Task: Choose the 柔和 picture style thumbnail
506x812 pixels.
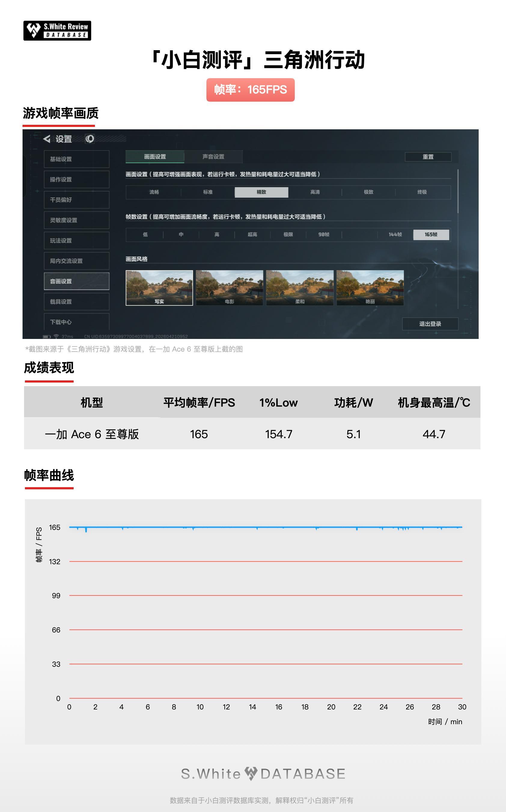Action: tap(300, 288)
